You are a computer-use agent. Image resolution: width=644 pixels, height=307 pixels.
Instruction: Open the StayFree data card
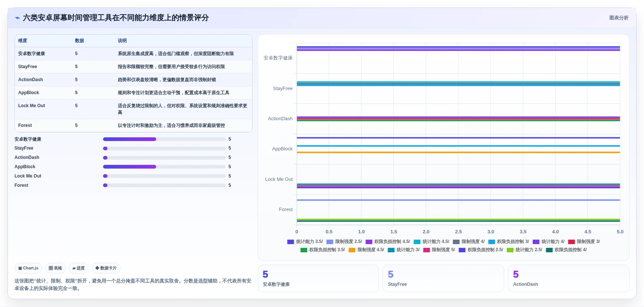pyautogui.click(x=443, y=278)
